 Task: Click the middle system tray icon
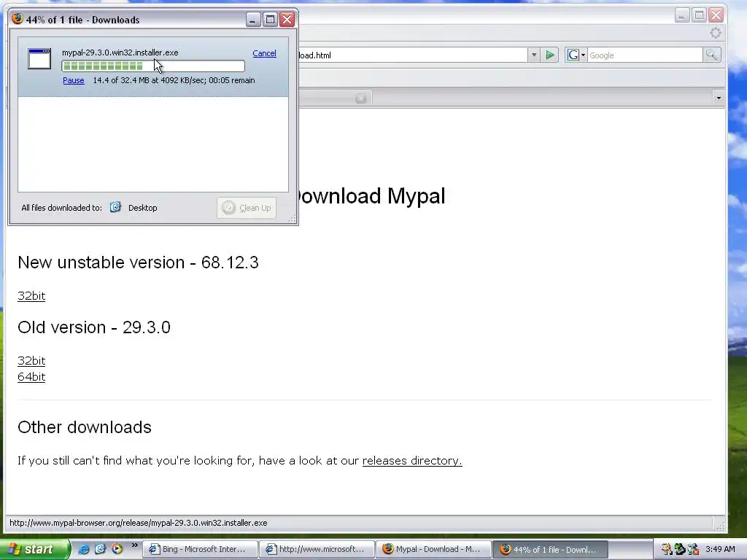point(680,550)
